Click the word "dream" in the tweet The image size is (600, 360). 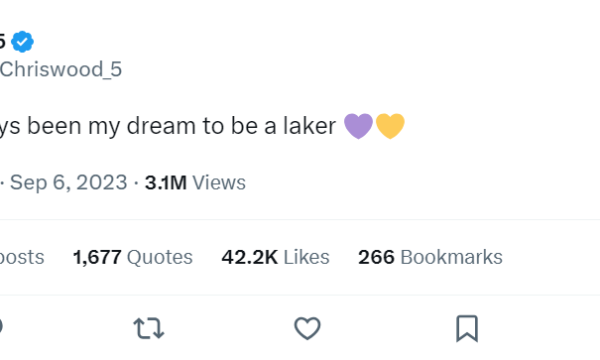[x=161, y=125]
